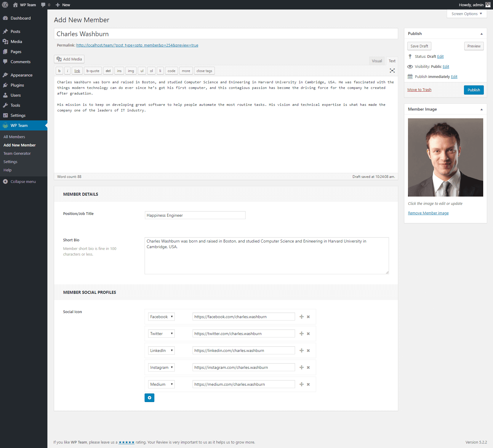Click the Short Bio textarea
Image resolution: width=493 pixels, height=448 pixels.
pyautogui.click(x=267, y=256)
